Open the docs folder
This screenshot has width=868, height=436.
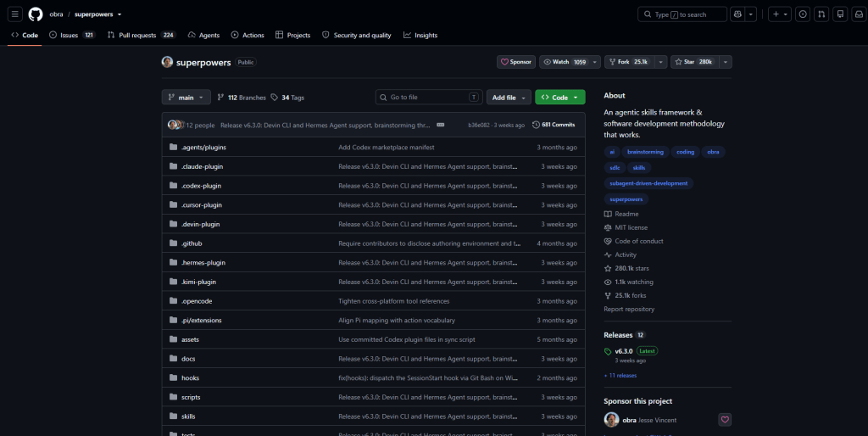[x=188, y=359]
